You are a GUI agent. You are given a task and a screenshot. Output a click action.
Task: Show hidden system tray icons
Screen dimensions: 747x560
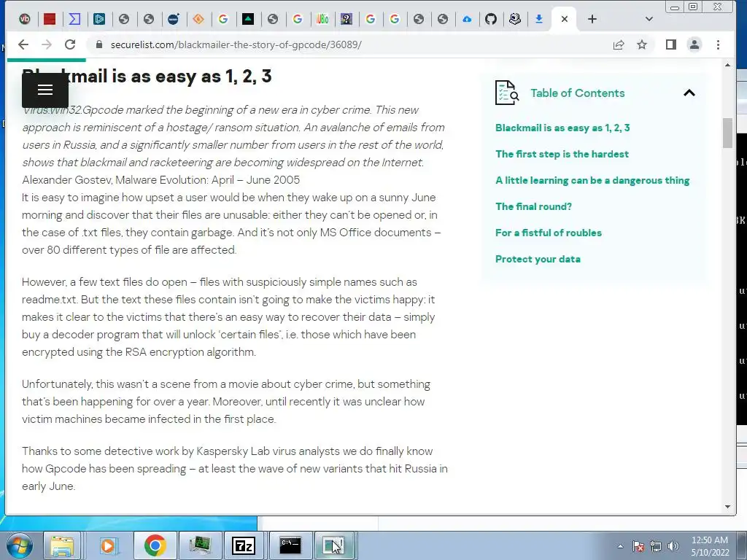click(620, 546)
